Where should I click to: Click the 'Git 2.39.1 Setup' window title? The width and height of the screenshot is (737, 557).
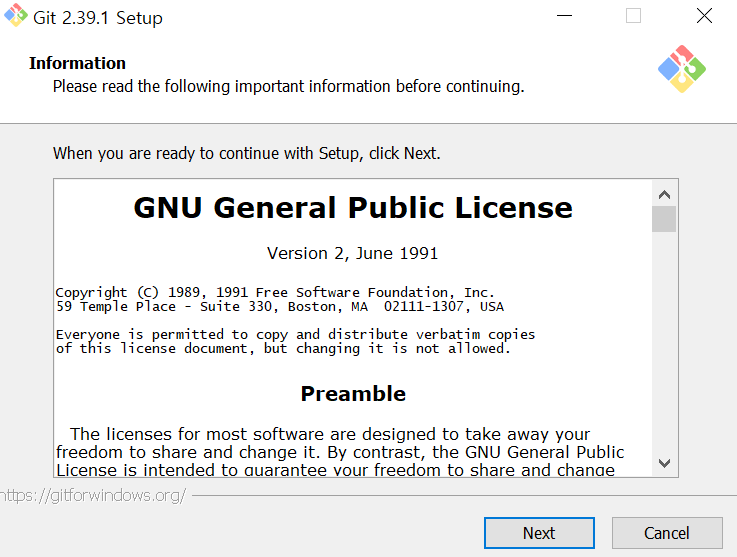[x=98, y=18]
